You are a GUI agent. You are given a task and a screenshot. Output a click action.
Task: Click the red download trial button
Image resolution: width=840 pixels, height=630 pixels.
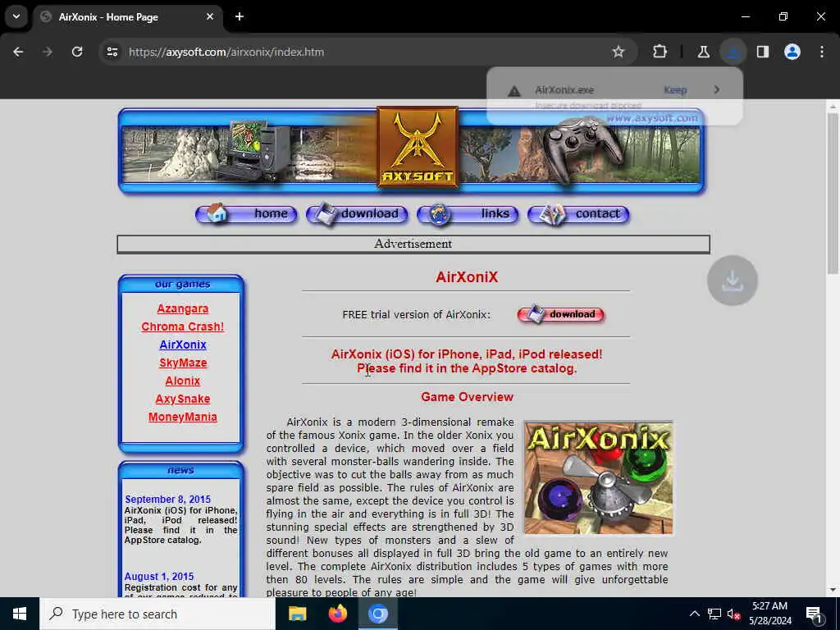click(x=561, y=314)
